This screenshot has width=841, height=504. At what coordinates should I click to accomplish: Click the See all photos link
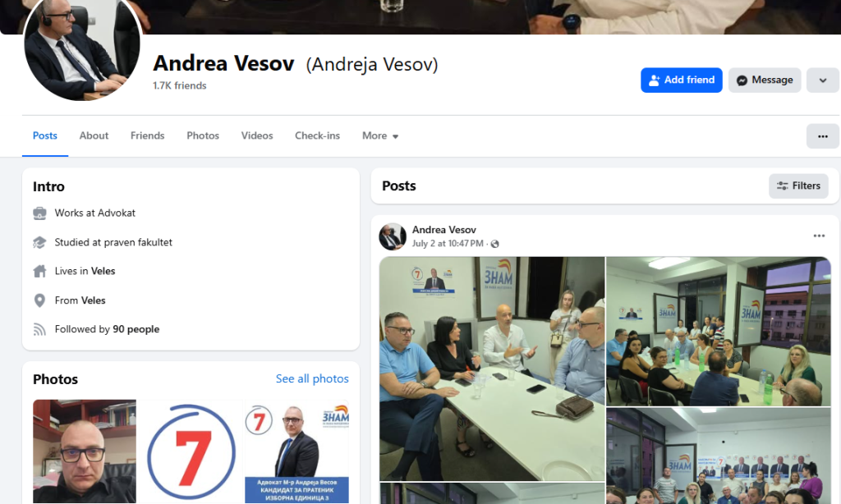pyautogui.click(x=312, y=378)
